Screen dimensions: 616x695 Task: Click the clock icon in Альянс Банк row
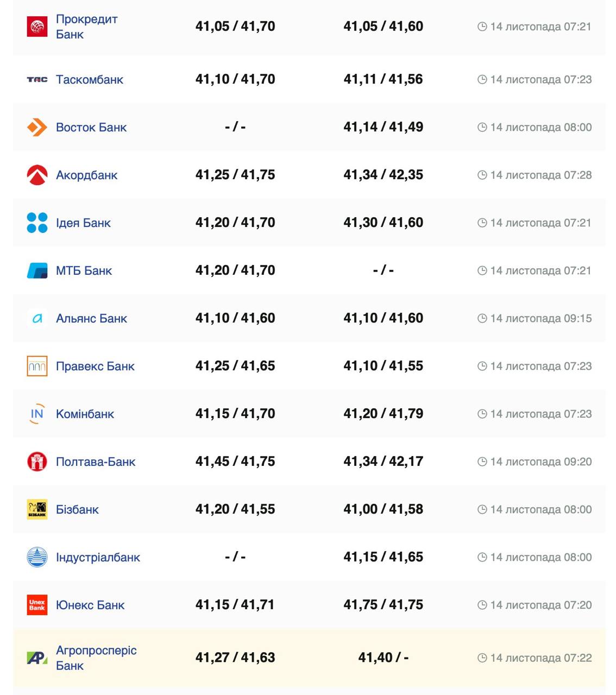coord(482,318)
